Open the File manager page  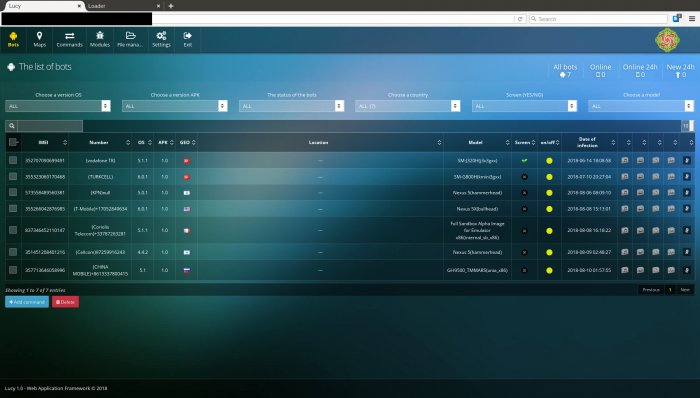click(130, 39)
